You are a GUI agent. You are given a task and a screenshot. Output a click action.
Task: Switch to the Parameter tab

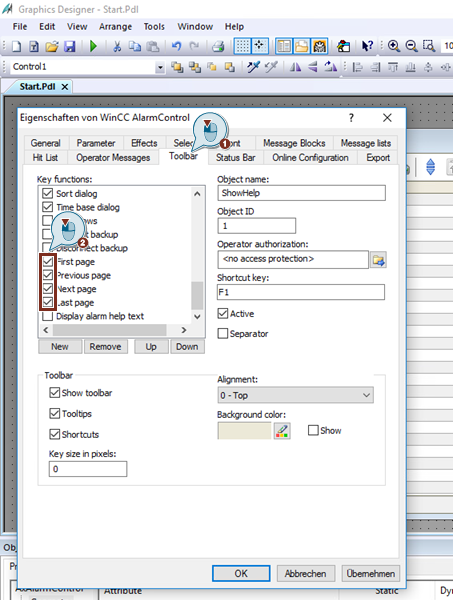tap(96, 143)
